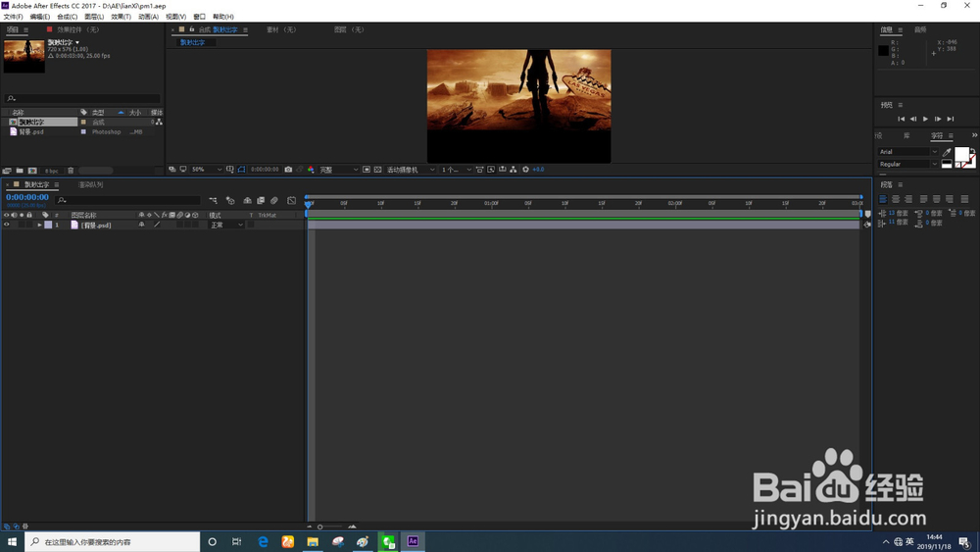Click the Composition Mini-Flowchart icon in the timeline
980x552 pixels.
pyautogui.click(x=213, y=201)
